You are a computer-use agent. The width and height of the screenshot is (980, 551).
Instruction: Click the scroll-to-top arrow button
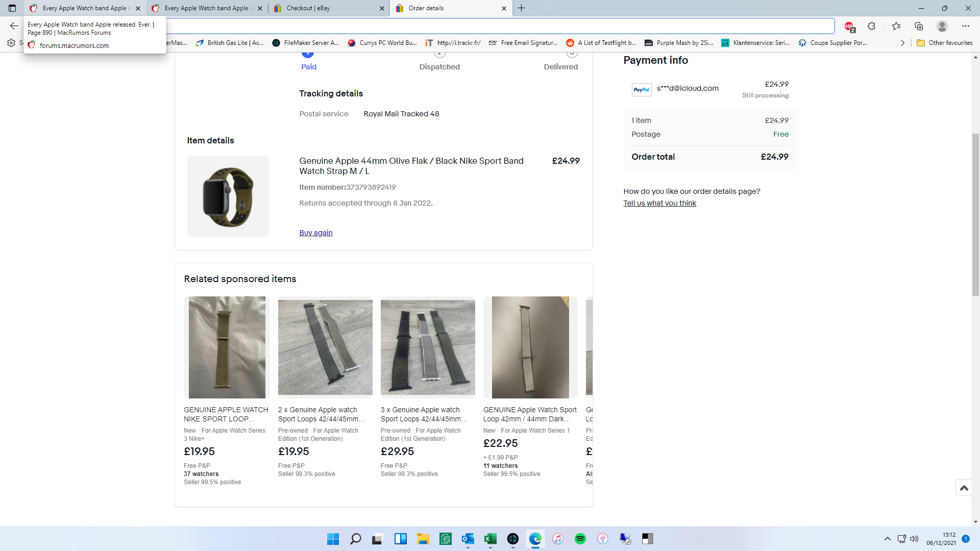pyautogui.click(x=964, y=488)
